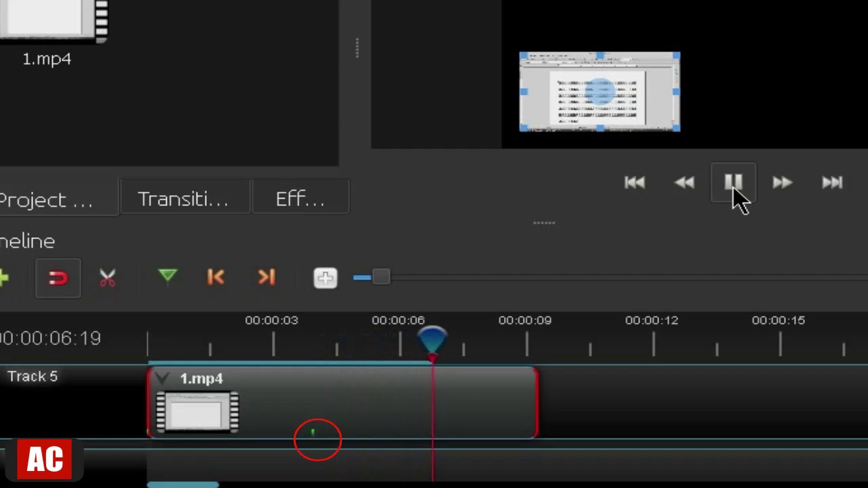The image size is (868, 488).
Task: Click the timeline horizontal scrollbar
Action: click(x=183, y=484)
